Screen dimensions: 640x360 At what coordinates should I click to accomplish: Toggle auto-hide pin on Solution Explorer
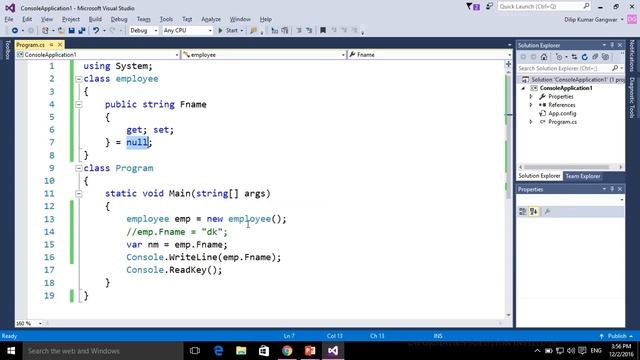(x=612, y=45)
